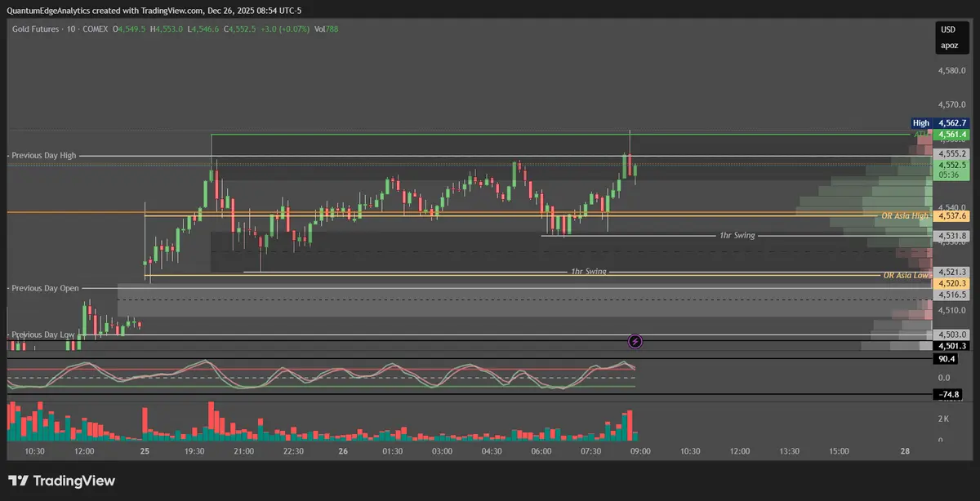Click the orange 4,520.3 price label

(x=952, y=283)
